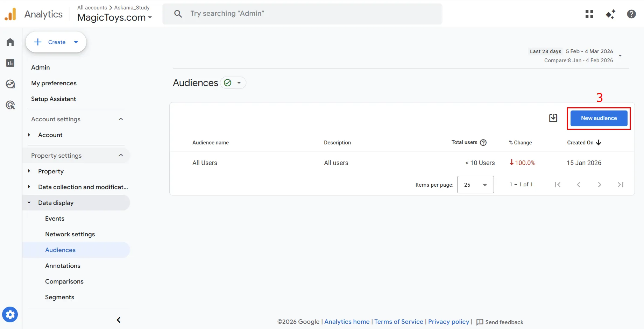
Task: Open the MagicToys.com property selector
Action: coord(115,17)
